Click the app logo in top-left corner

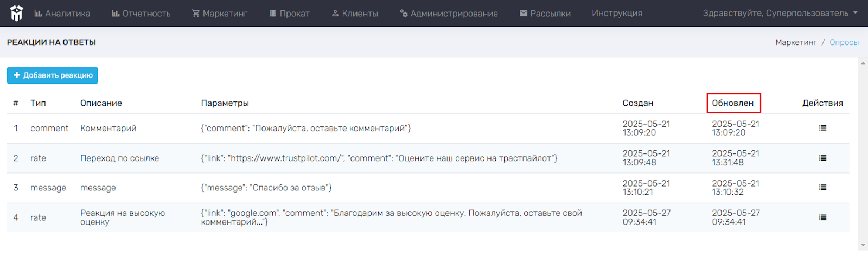17,13
